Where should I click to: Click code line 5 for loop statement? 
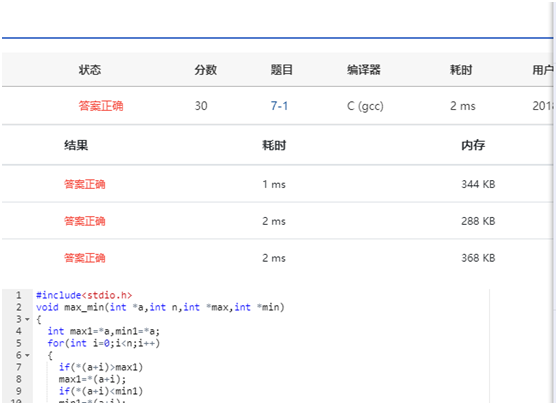[x=104, y=343]
